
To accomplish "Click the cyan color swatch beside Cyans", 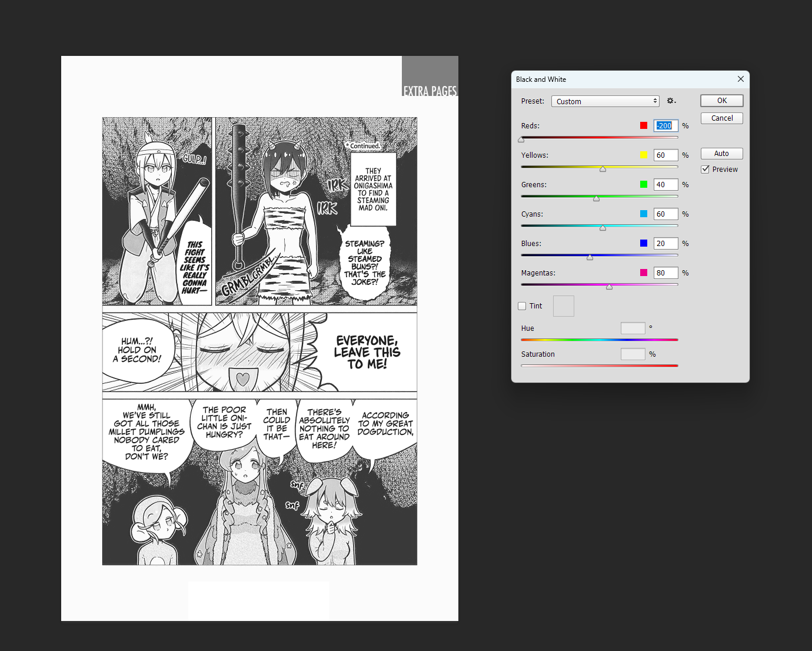I will (644, 214).
